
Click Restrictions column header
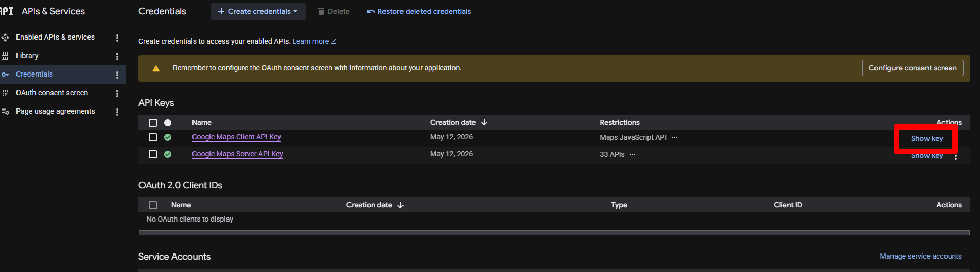(x=620, y=122)
